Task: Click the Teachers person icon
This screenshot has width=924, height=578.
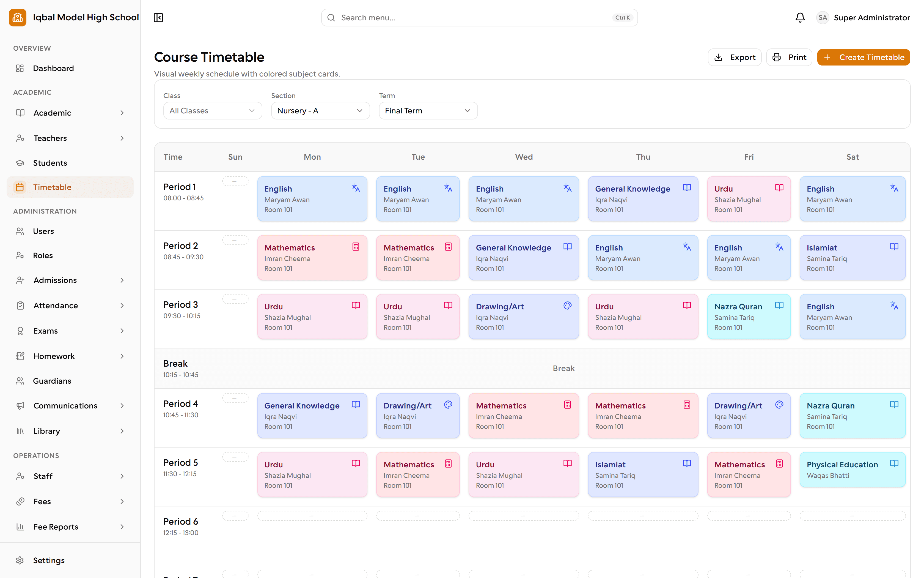Action: 20,138
